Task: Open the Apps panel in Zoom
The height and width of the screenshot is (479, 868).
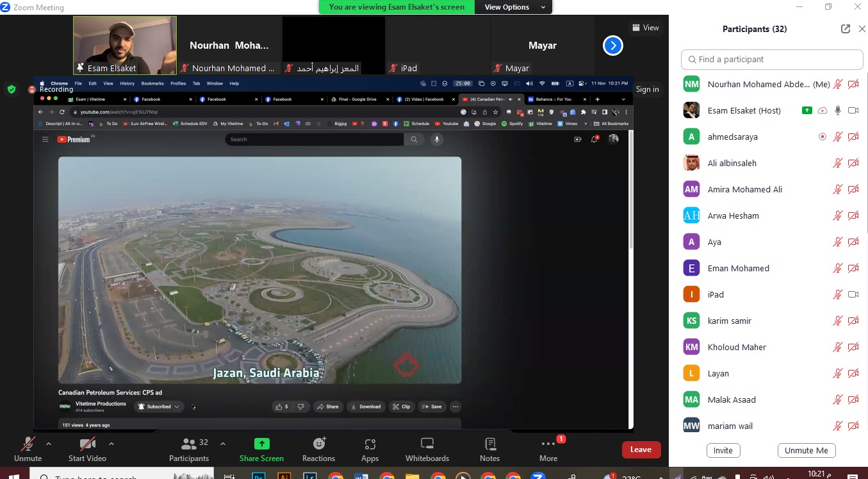Action: 370,449
